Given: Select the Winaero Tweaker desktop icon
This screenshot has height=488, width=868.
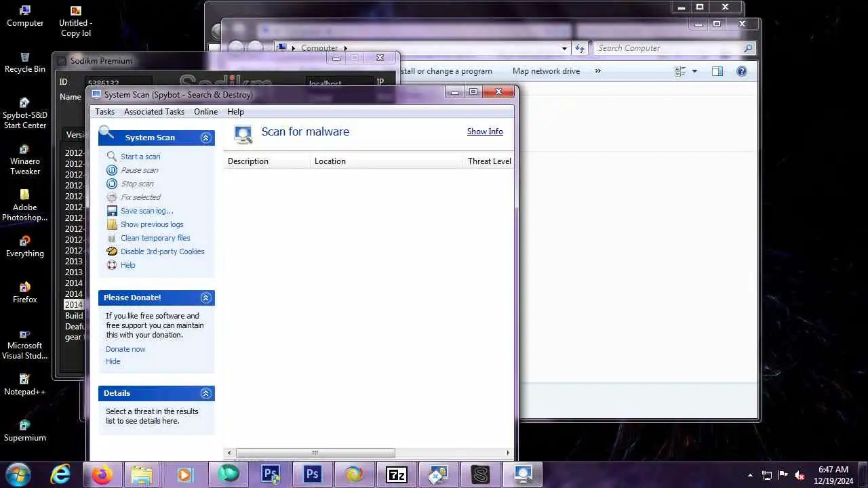Looking at the screenshot, I should 25,160.
